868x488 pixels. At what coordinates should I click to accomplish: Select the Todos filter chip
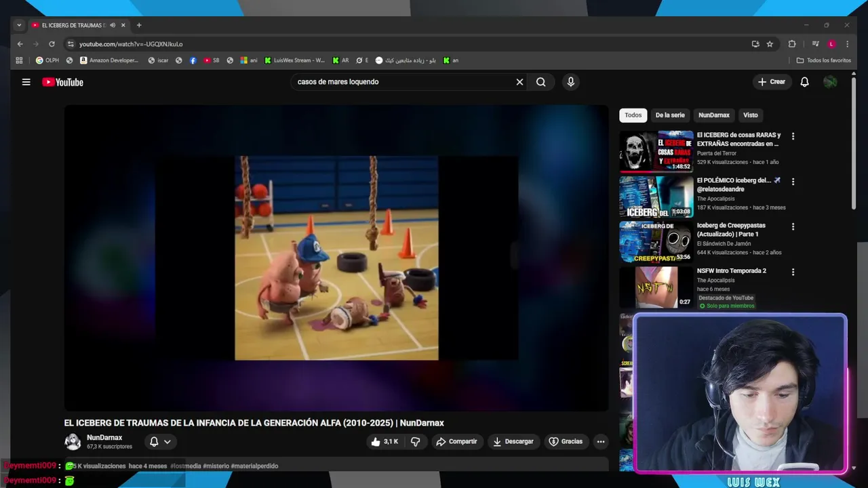[x=633, y=115]
